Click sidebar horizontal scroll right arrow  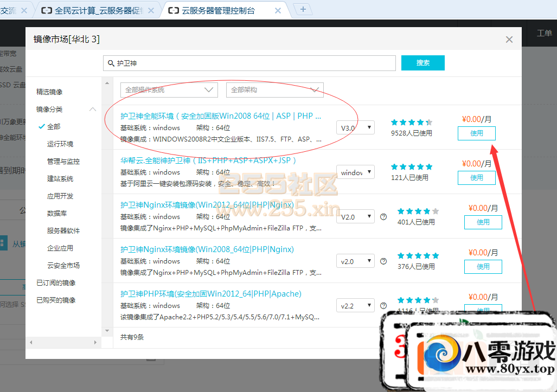pyautogui.click(x=95, y=342)
